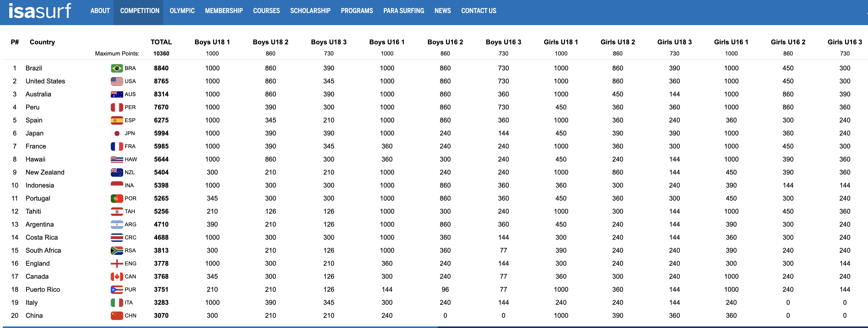
Task: Click the Portugal flag icon
Action: click(117, 198)
